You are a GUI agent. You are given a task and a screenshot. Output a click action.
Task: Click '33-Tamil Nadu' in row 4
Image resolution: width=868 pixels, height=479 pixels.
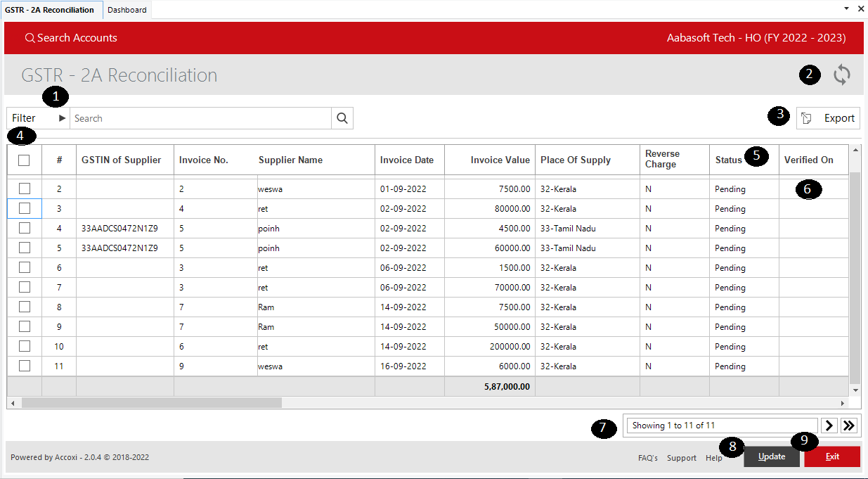[x=568, y=229]
